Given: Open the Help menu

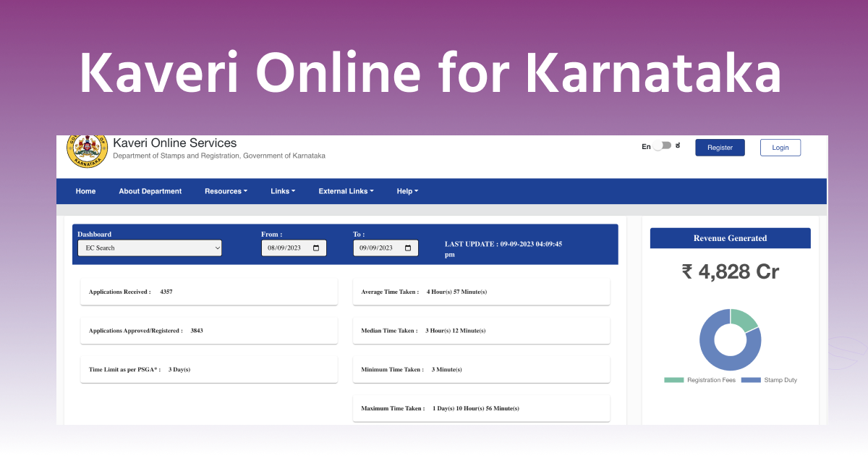Looking at the screenshot, I should click(407, 191).
